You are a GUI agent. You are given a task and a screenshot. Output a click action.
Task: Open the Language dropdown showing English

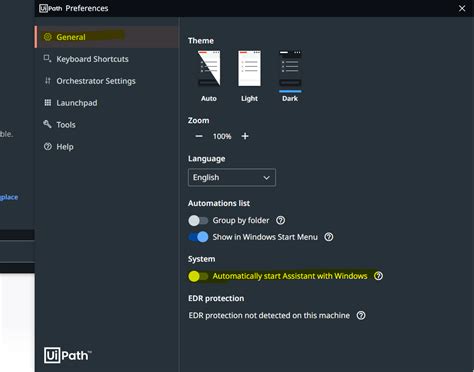[x=232, y=177]
